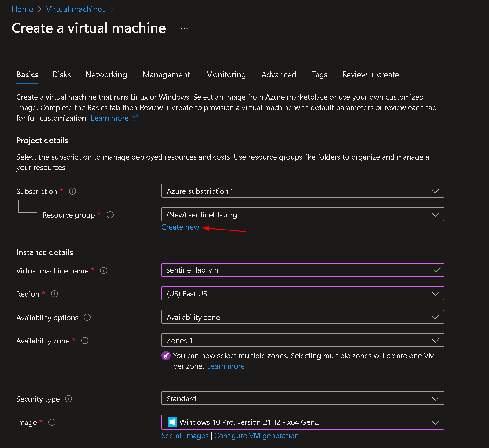Click the Availability zone info icon
The width and height of the screenshot is (489, 448).
[x=85, y=341]
